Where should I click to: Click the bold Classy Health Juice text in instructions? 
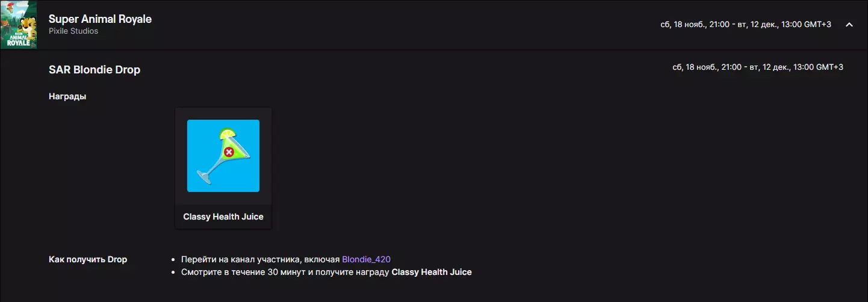click(432, 272)
